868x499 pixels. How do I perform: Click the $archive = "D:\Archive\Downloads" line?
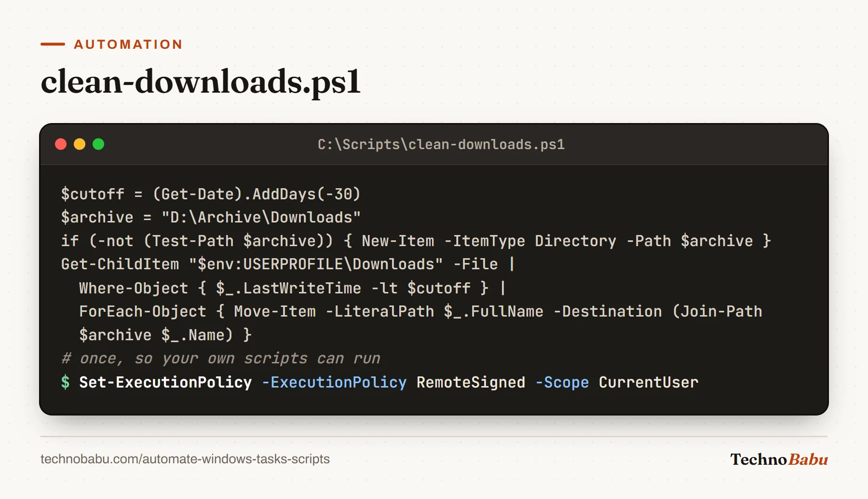pos(211,217)
